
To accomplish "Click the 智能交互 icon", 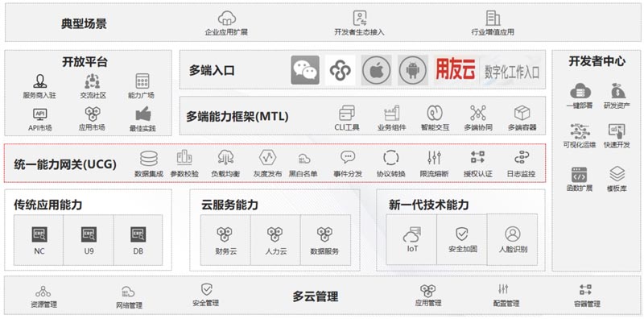I will click(x=435, y=113).
